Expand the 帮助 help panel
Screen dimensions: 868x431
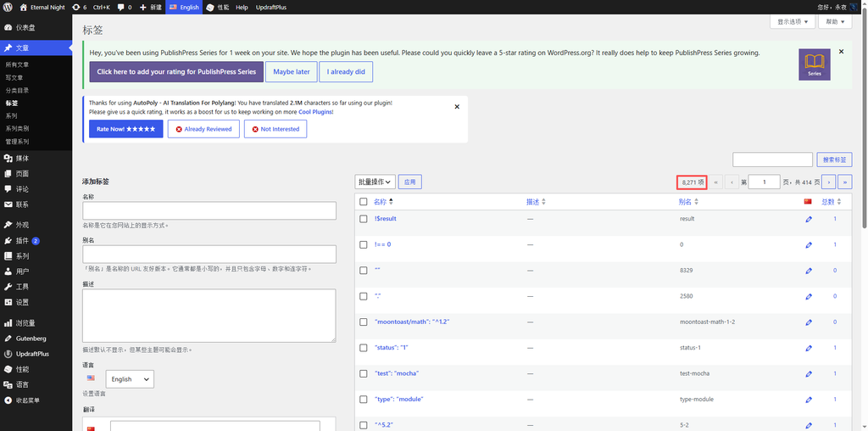pos(835,21)
